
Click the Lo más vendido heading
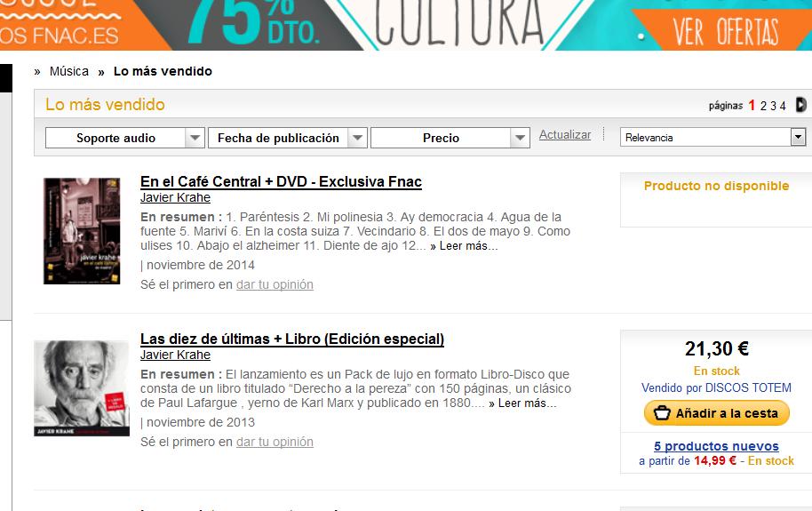pyautogui.click(x=105, y=105)
